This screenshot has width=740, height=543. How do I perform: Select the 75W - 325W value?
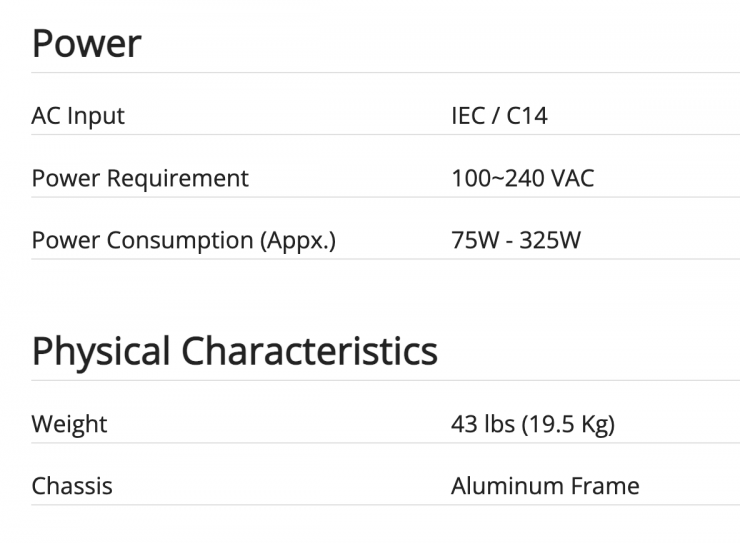pos(516,241)
